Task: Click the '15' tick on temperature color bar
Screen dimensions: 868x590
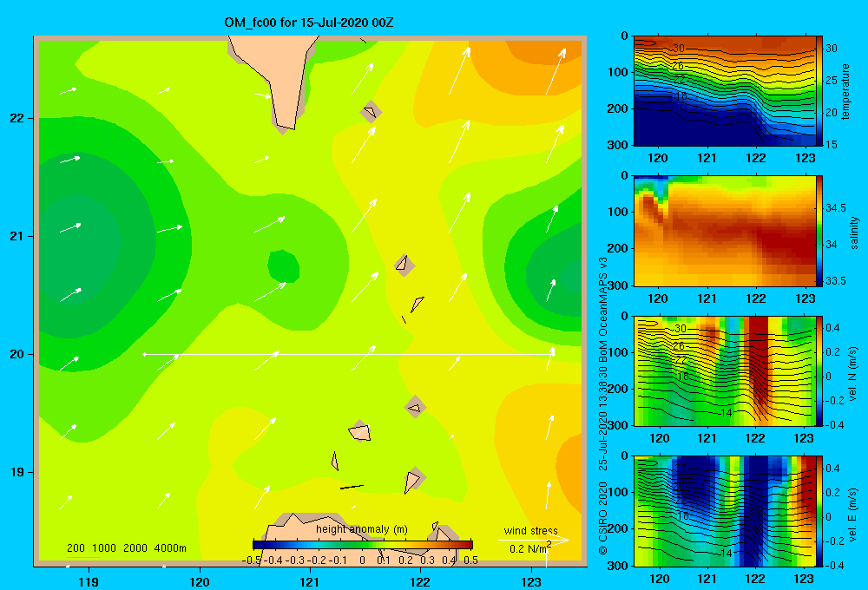Action: point(832,144)
